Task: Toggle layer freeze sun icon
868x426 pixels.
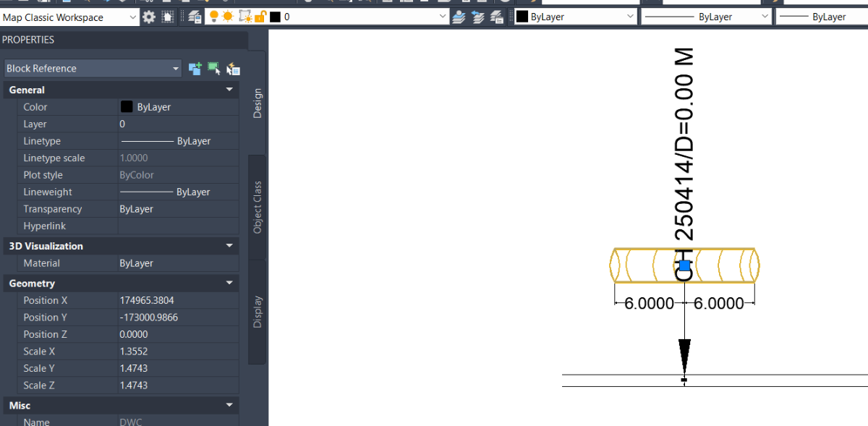Action: click(228, 17)
